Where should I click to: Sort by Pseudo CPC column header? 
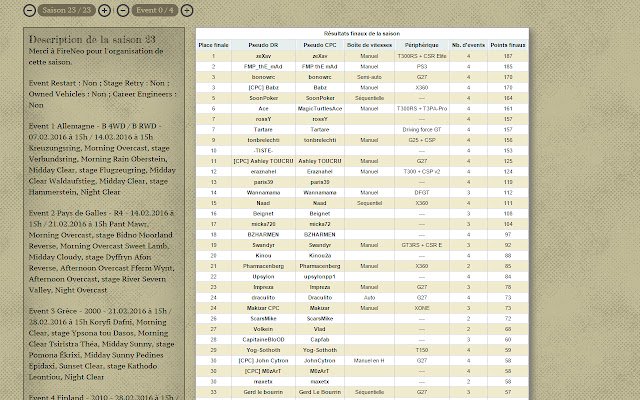[x=320, y=45]
